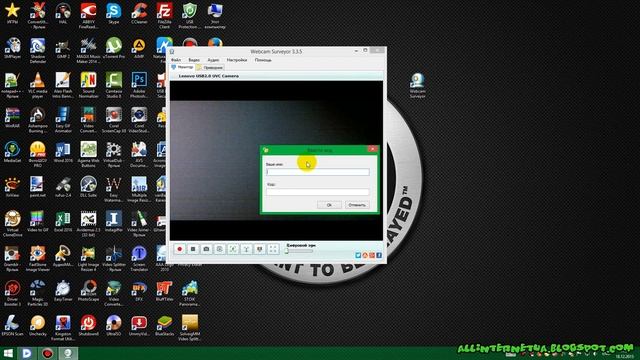The width and height of the screenshot is (640, 360).
Task: Select the MediaGet desktop icon
Action: tap(12, 152)
